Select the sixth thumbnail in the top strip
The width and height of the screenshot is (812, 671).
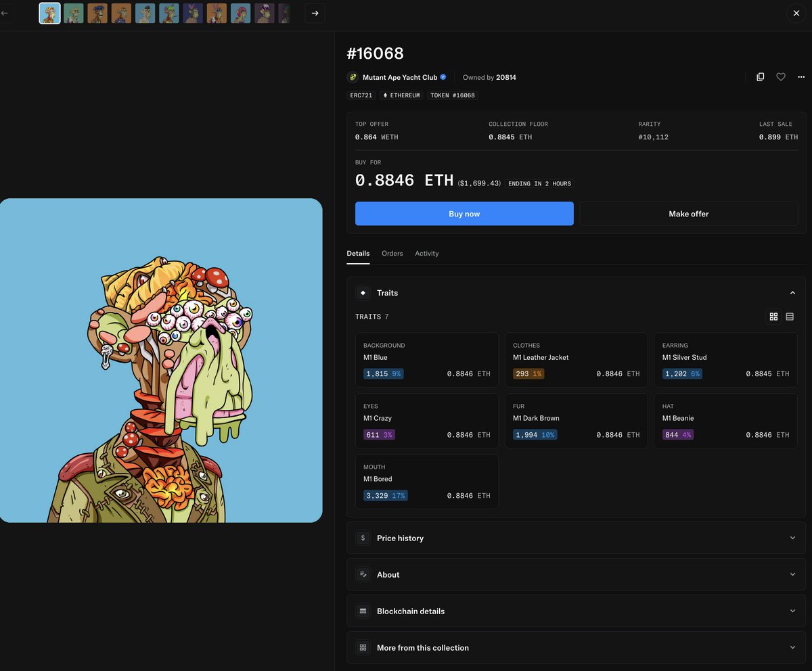169,13
